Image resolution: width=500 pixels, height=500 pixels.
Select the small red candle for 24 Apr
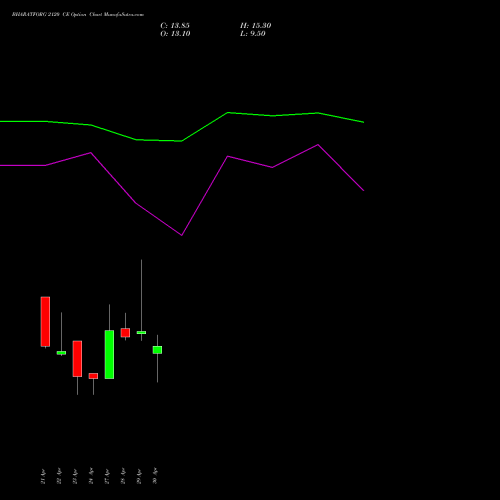(93, 376)
